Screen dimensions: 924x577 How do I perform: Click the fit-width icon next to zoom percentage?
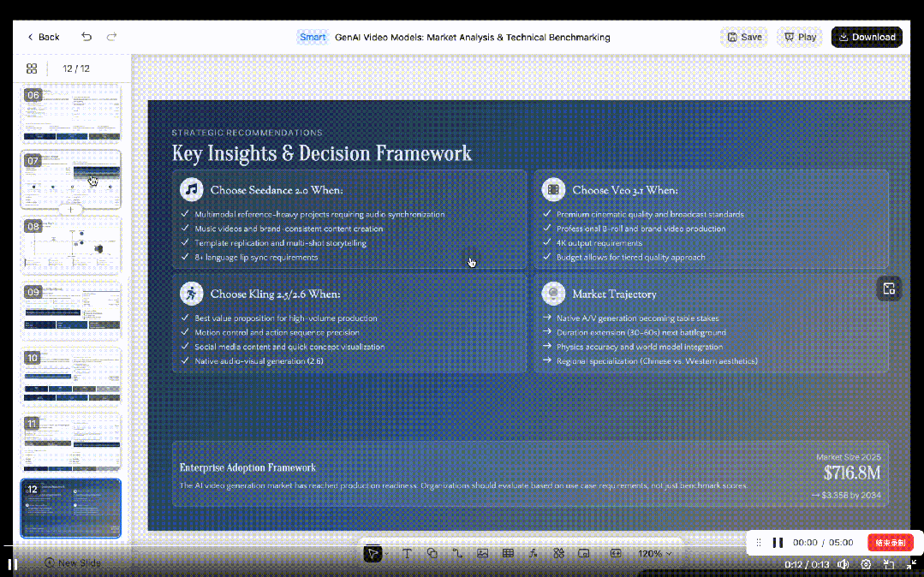coord(616,553)
